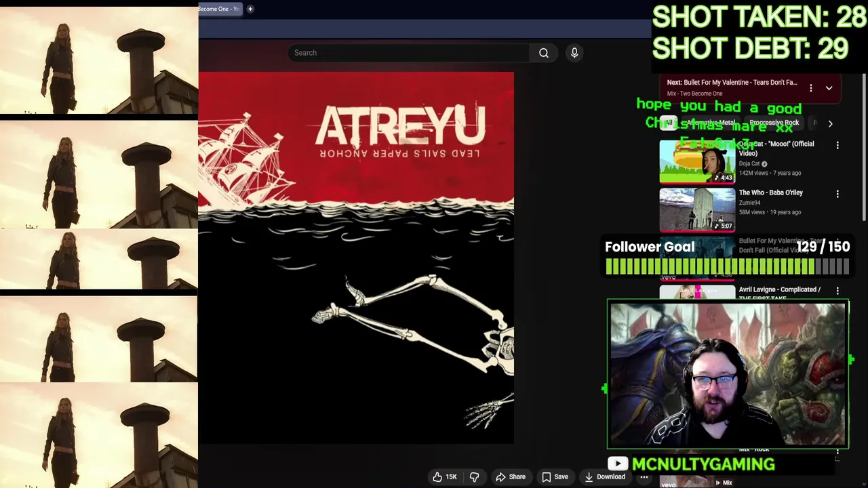Open The Who - Baba O'riley title

click(771, 192)
